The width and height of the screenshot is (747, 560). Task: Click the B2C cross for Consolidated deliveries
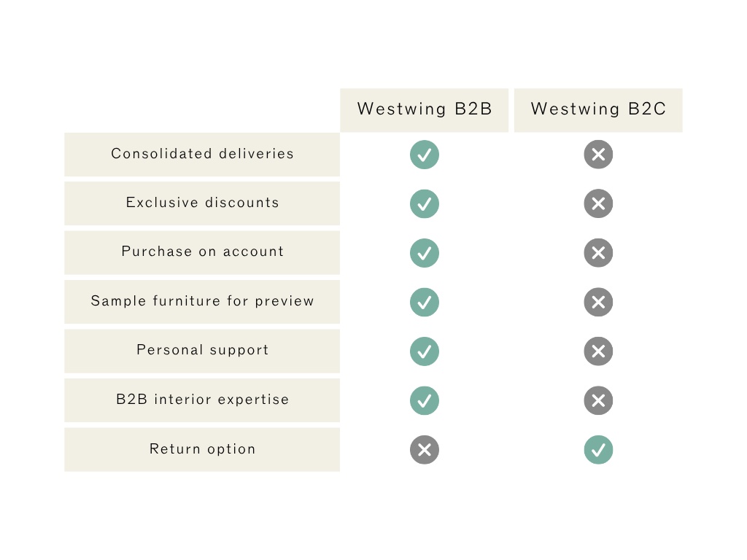(598, 155)
